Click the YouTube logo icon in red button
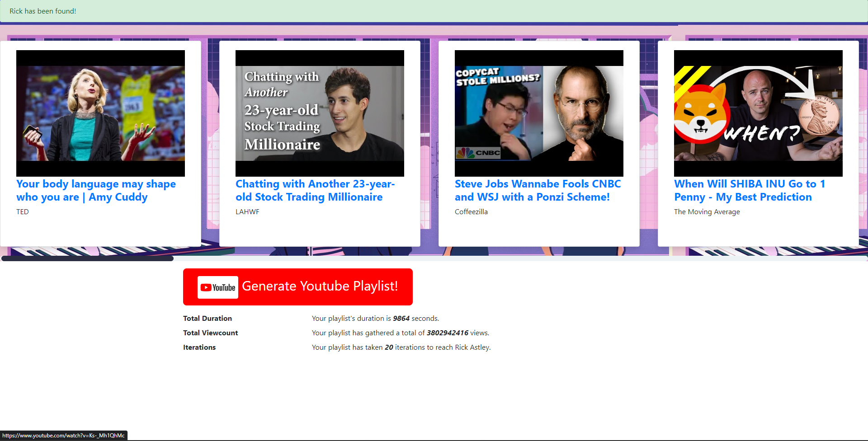 [x=218, y=287]
